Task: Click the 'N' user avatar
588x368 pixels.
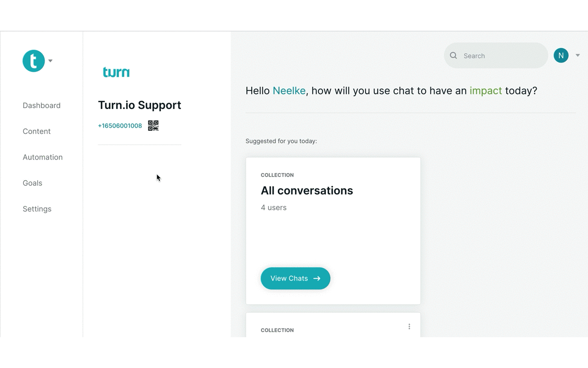Action: 561,55
